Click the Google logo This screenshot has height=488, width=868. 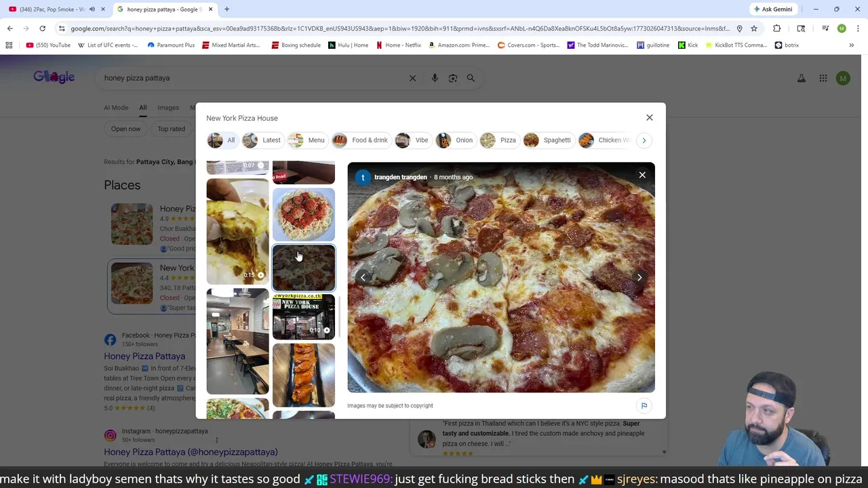click(54, 77)
